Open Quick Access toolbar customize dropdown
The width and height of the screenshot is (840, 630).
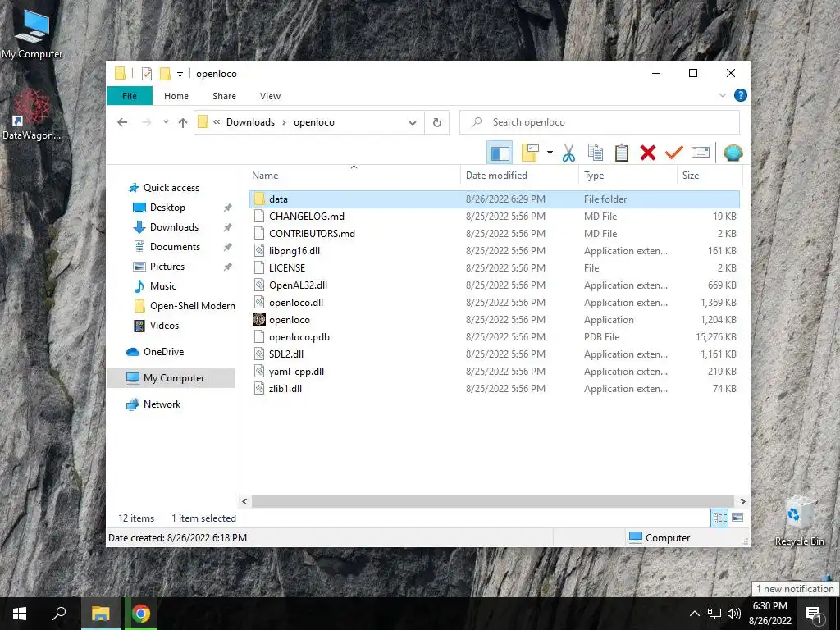(180, 75)
